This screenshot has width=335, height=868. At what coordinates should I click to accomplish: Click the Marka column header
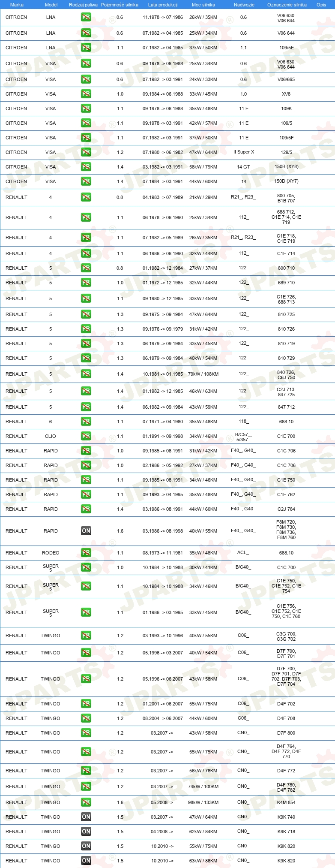click(17, 5)
